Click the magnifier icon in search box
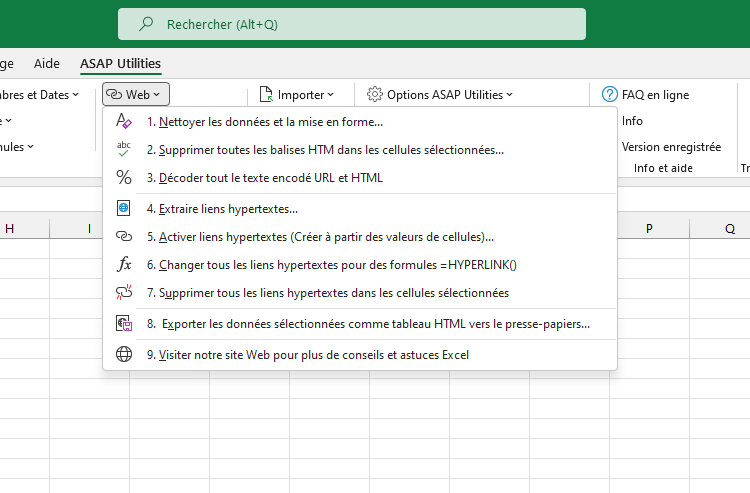The width and height of the screenshot is (750, 493). tap(146, 23)
